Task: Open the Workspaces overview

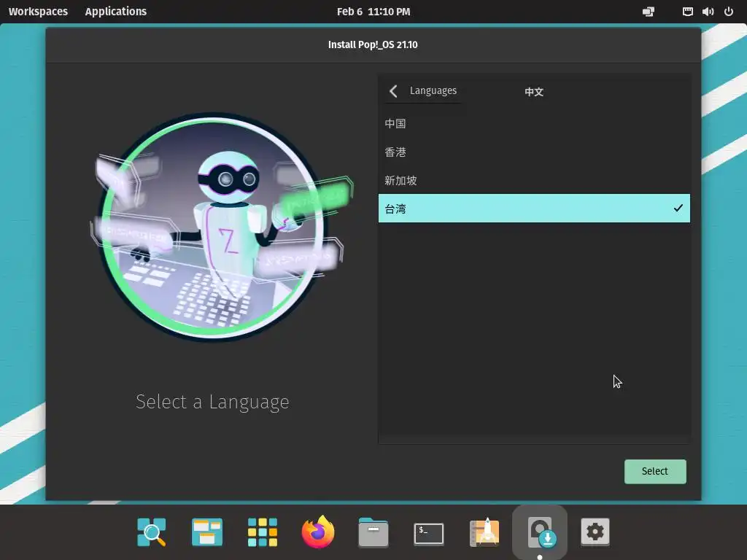Action: point(38,12)
